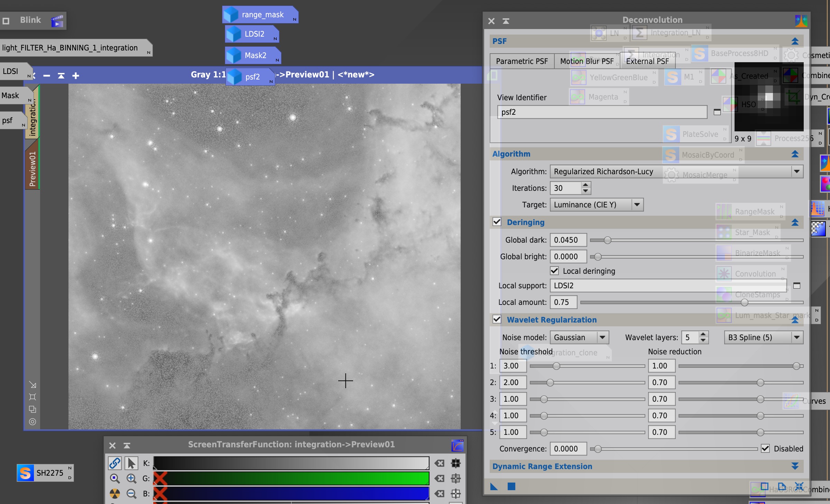Click STF zoom out icon
Screen dimensions: 830x504
point(131,494)
